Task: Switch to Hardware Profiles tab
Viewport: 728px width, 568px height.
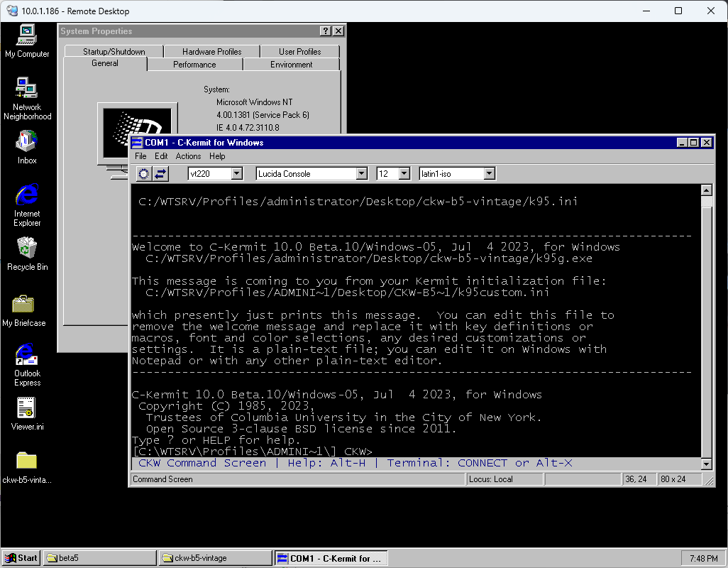Action: click(x=211, y=52)
